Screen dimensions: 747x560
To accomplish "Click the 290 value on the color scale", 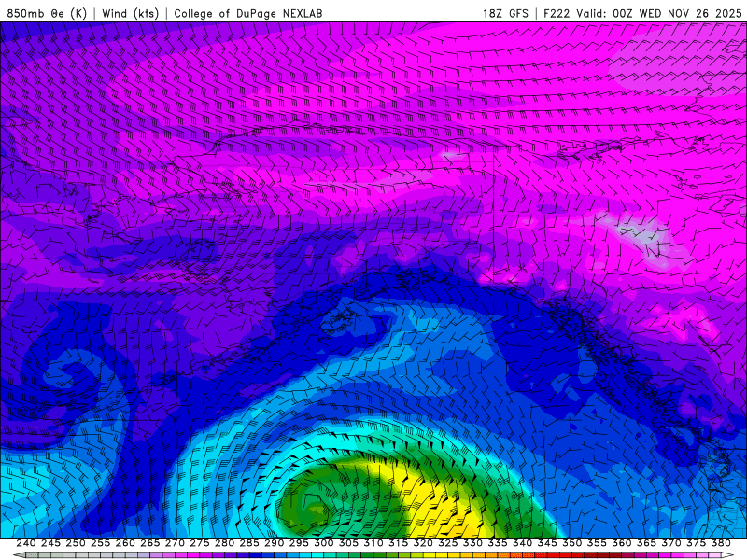I will click(274, 543).
